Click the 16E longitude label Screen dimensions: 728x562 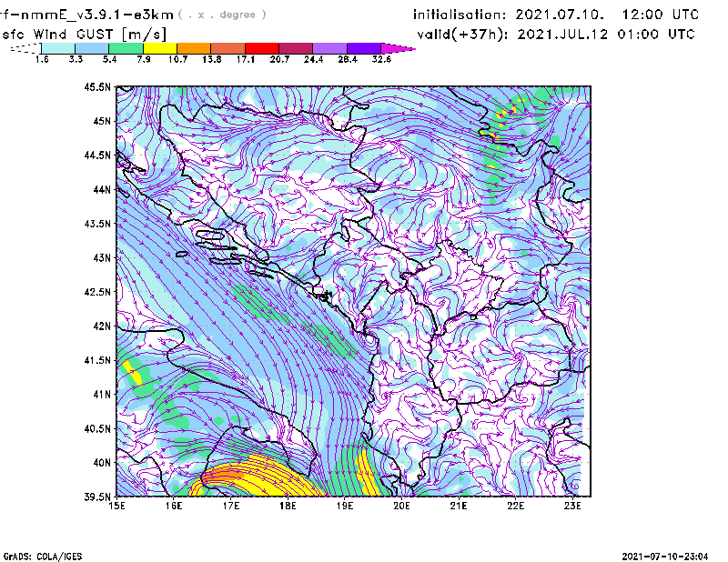point(174,506)
